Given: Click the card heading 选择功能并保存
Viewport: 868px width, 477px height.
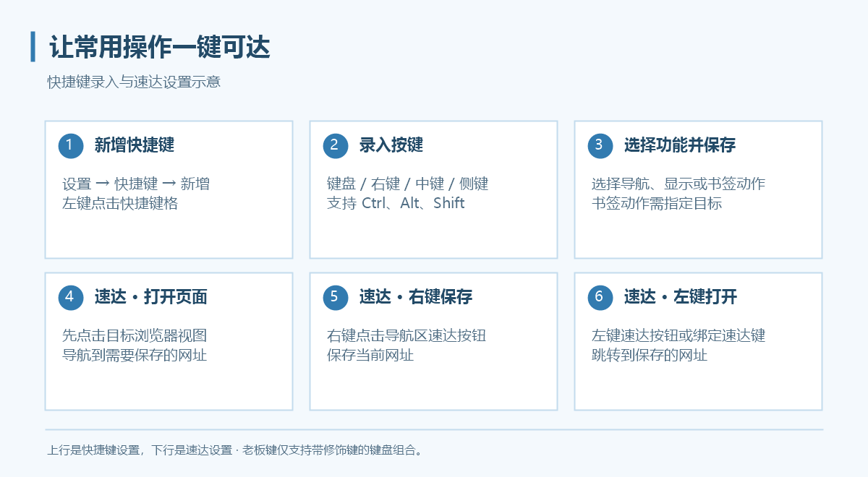Looking at the screenshot, I should 680,145.
